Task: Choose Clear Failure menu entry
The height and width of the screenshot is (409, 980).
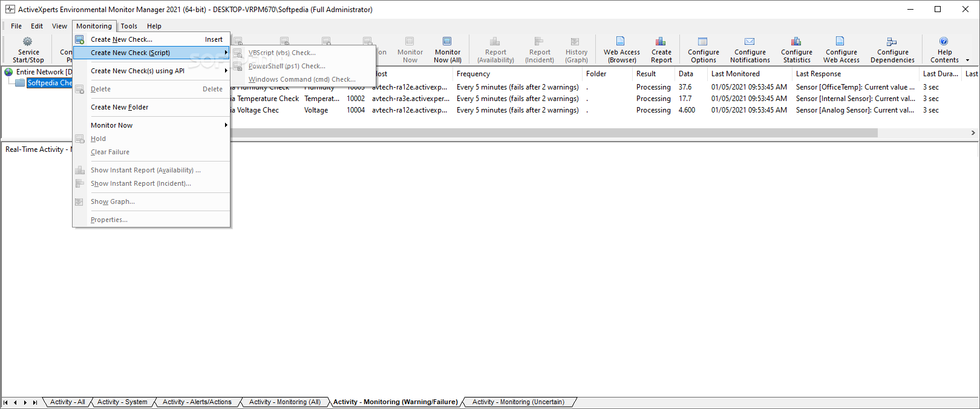Action: 151,152
